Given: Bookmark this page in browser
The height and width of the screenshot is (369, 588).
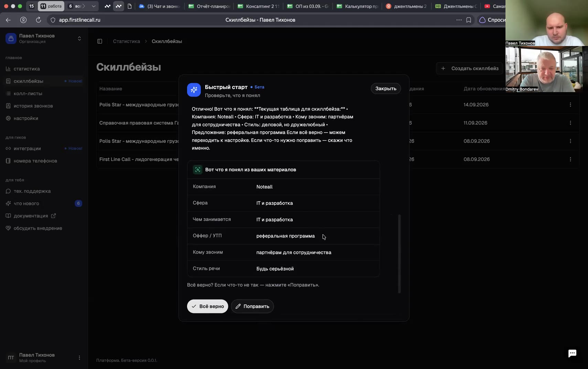Looking at the screenshot, I should tap(469, 20).
